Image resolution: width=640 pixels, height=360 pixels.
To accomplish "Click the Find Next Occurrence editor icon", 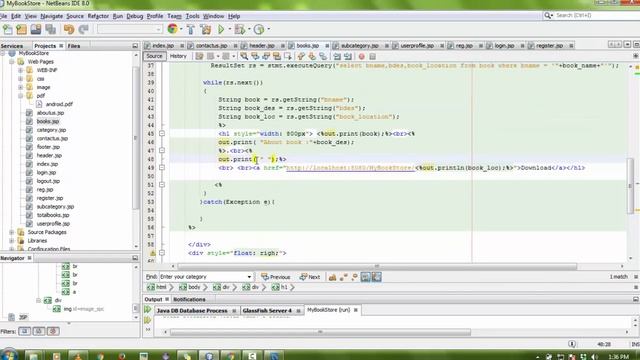I will tap(266, 56).
